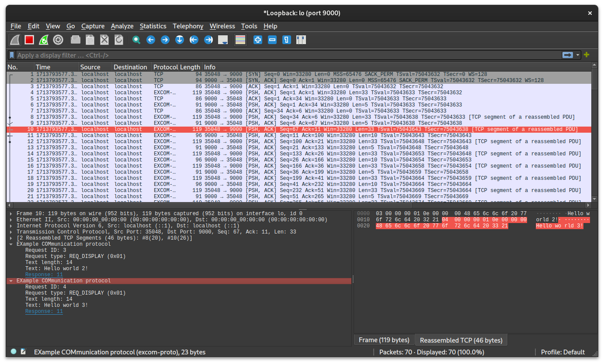Sort by the Time column header
This screenshot has height=364, width=604.
click(57, 67)
